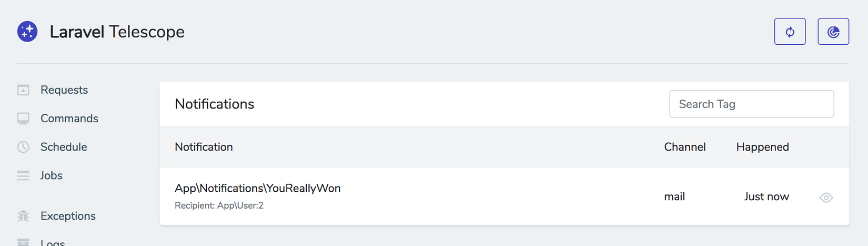Navigate to the Jobs page

[52, 175]
